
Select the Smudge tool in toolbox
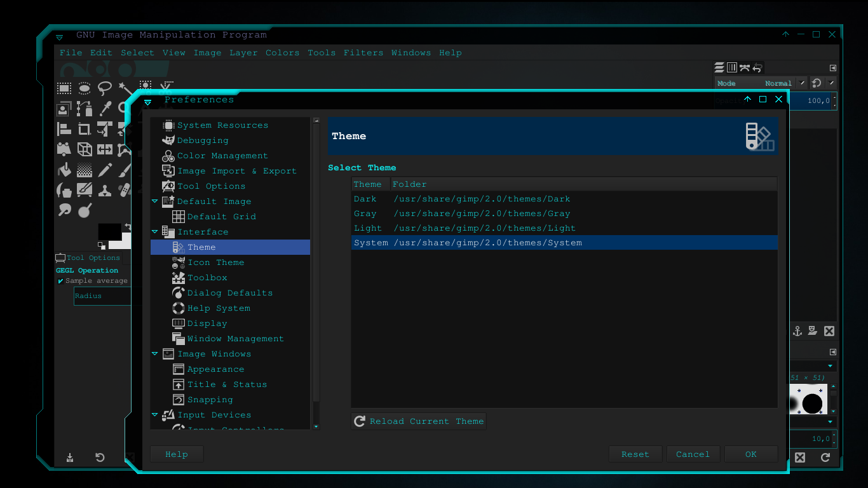[64, 210]
